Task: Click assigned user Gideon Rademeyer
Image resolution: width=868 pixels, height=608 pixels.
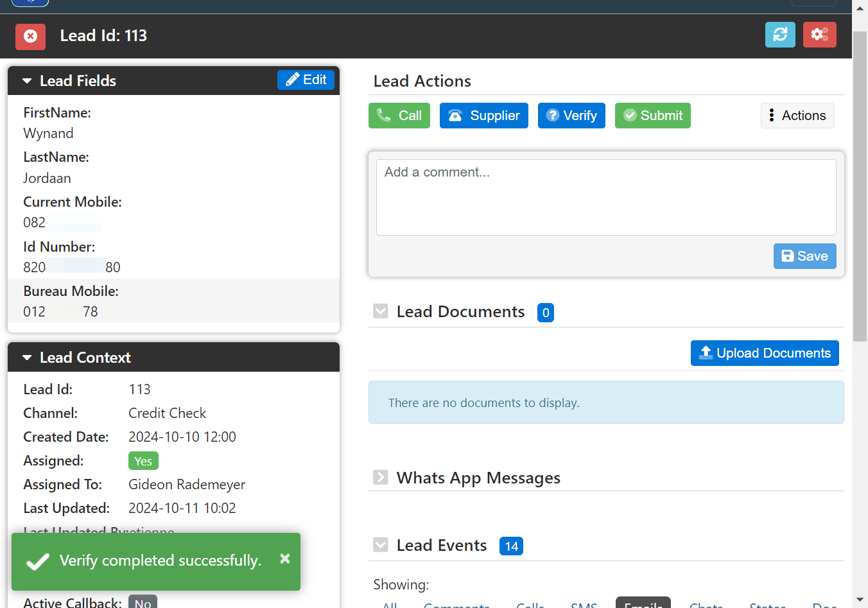Action: 187,485
